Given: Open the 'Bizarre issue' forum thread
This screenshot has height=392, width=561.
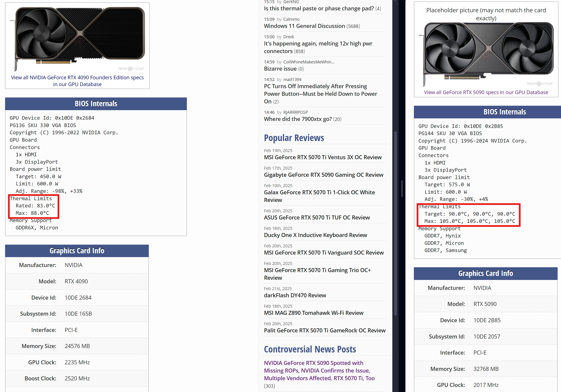Looking at the screenshot, I should click(x=280, y=69).
